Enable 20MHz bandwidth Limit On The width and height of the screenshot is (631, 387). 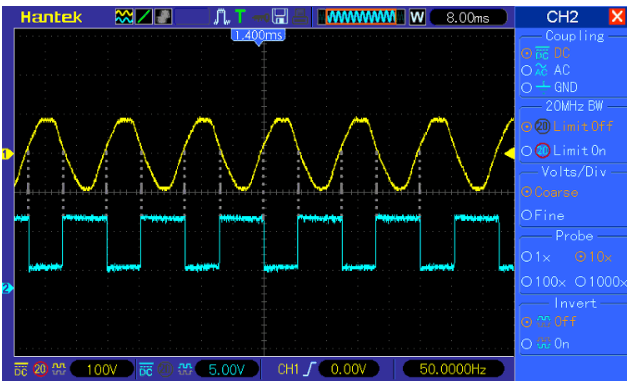tap(526, 151)
